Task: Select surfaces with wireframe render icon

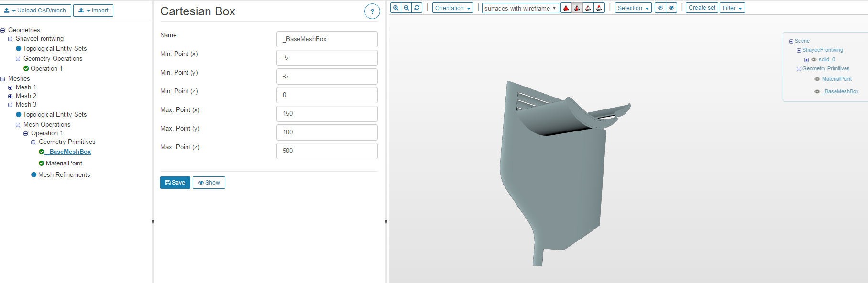Action: [x=577, y=8]
